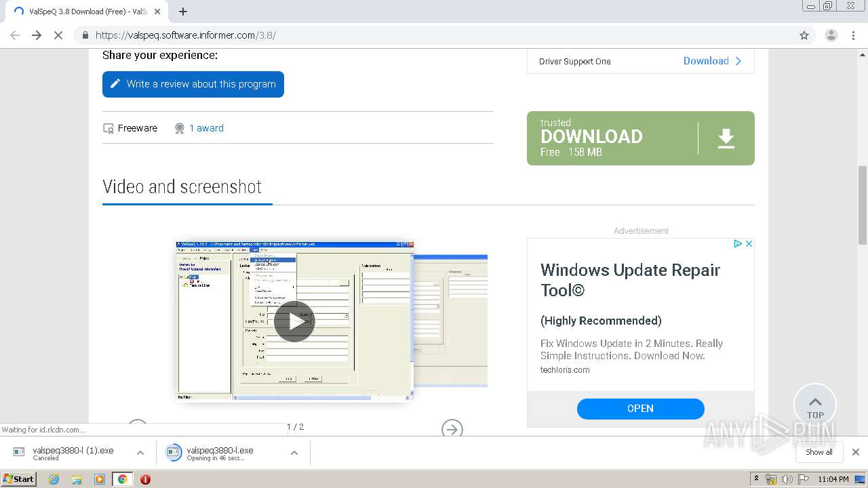Screen dimensions: 868x488
Task: Go to next screenshot with arrow
Action: coord(452,429)
